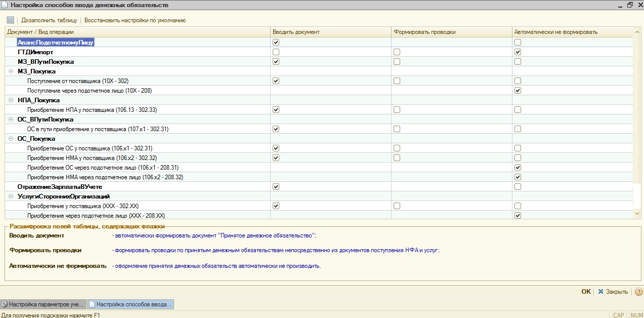644x318 pixels.
Task: Click the save diskette icon in toolbar
Action: tap(11, 20)
